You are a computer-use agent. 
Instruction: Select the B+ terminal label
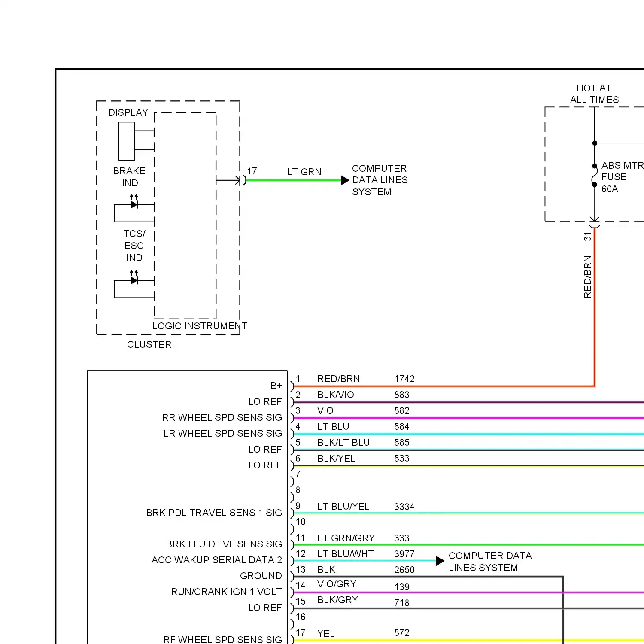pyautogui.click(x=276, y=386)
